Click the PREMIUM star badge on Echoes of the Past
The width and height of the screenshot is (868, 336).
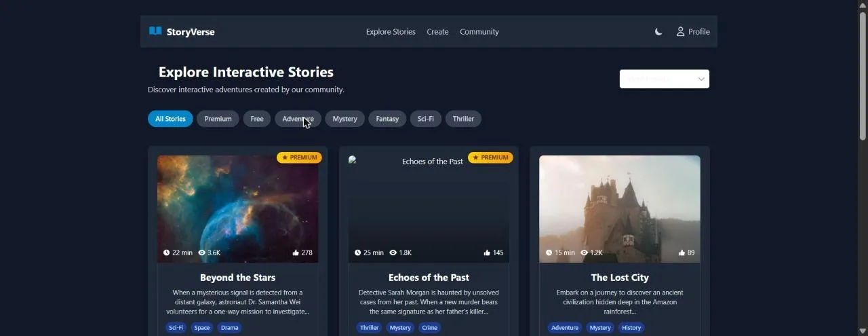pyautogui.click(x=490, y=157)
